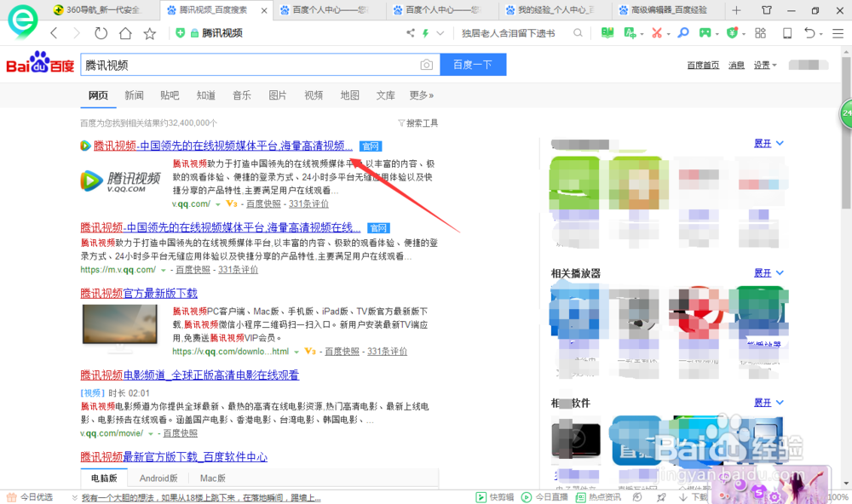The image size is (852, 504).
Task: Open the green gamepad games icon
Action: pyautogui.click(x=705, y=33)
